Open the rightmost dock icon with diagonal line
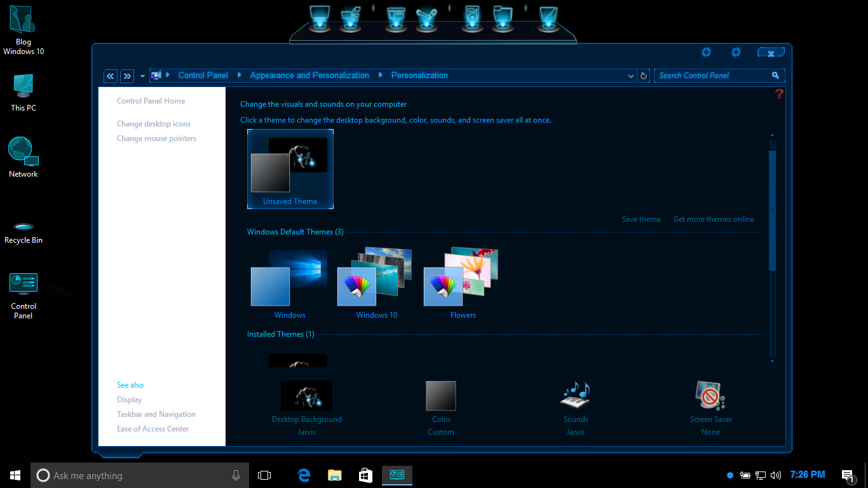Viewport: 868px width, 488px height. 548,18
